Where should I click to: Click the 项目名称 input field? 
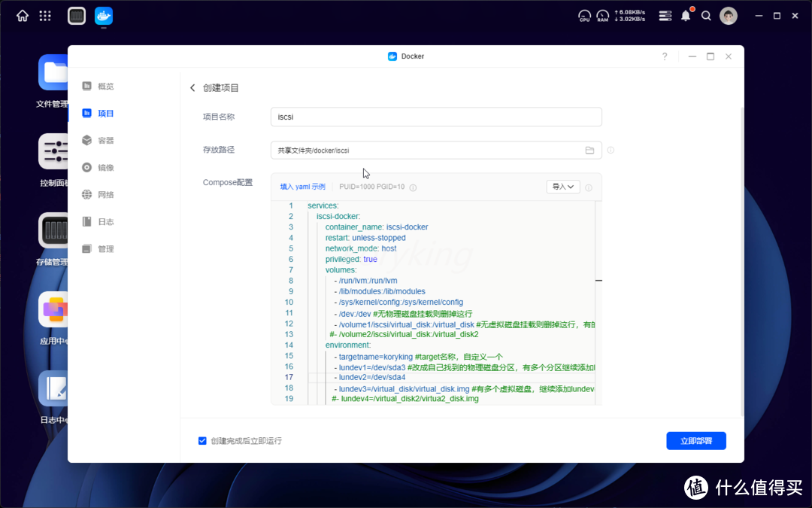436,117
